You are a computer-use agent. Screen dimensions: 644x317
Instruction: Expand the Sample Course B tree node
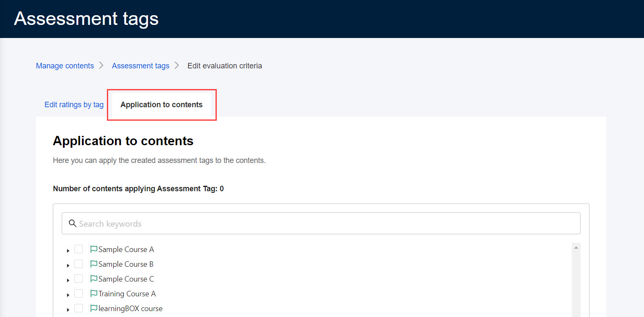[68, 266]
